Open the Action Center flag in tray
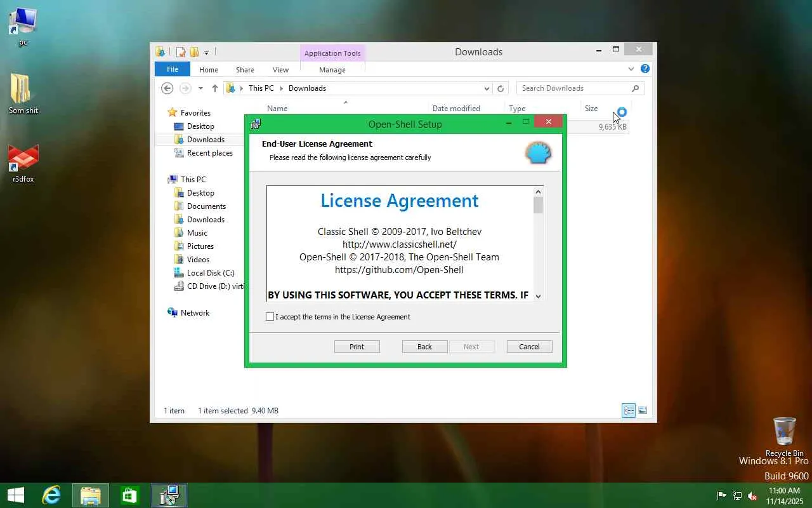Viewport: 812px width, 508px height. pos(721,495)
